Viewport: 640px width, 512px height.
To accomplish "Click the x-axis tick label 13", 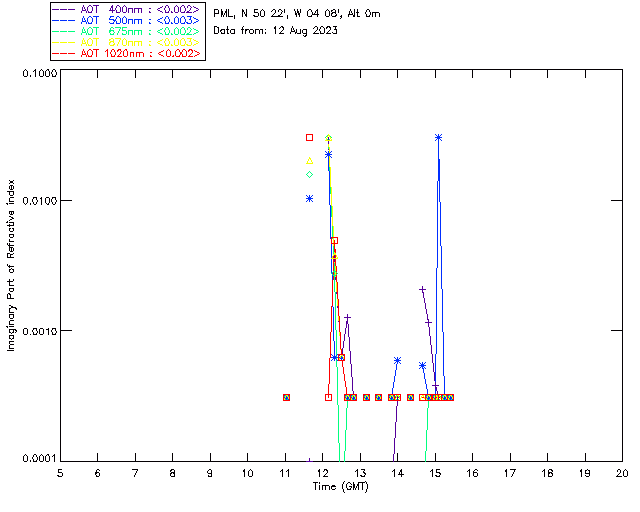I will (360, 473).
